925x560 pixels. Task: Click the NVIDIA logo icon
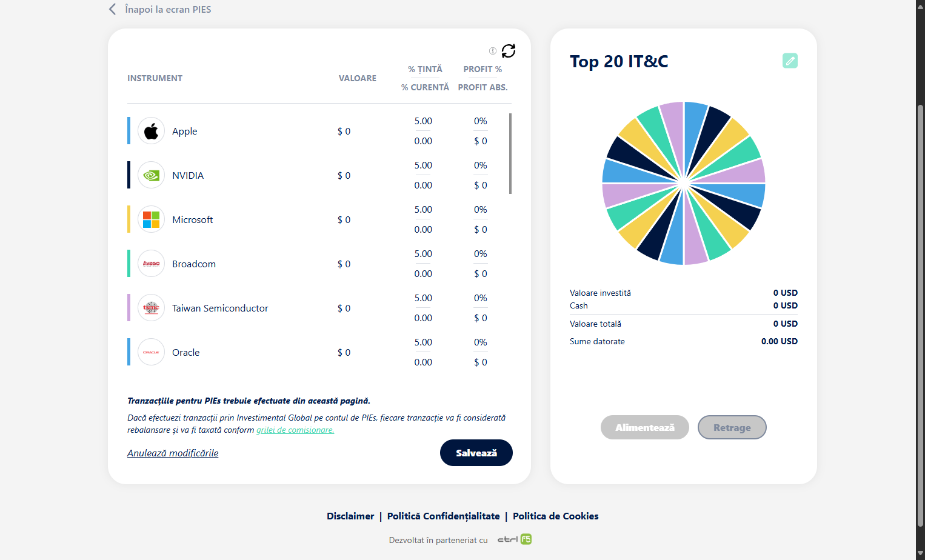(151, 175)
